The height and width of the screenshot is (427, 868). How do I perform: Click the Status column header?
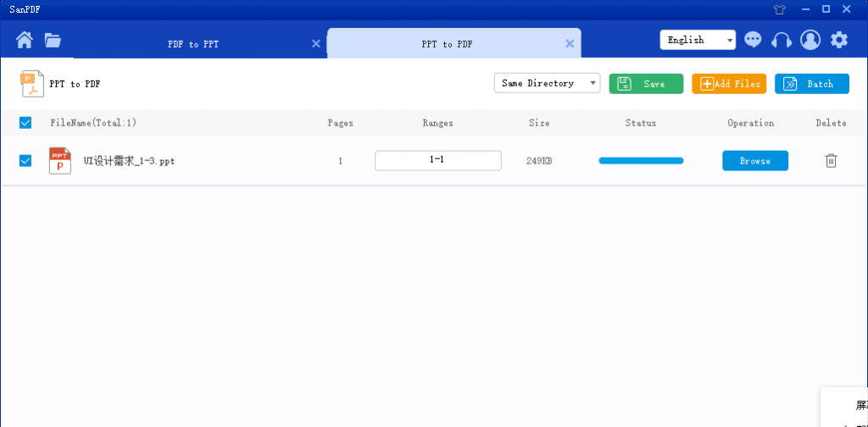(x=641, y=123)
